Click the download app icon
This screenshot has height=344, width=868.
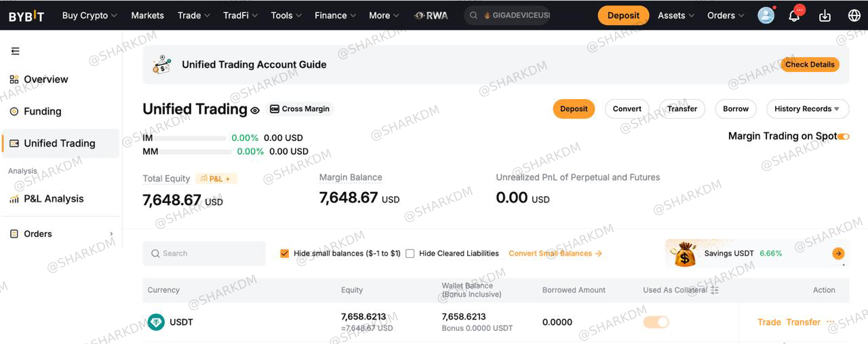tap(825, 16)
